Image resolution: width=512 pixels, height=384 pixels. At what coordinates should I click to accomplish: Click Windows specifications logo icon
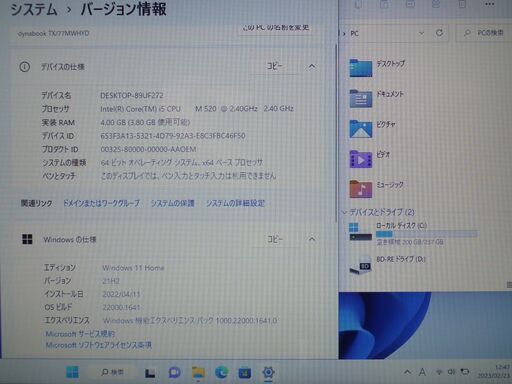[x=27, y=239]
